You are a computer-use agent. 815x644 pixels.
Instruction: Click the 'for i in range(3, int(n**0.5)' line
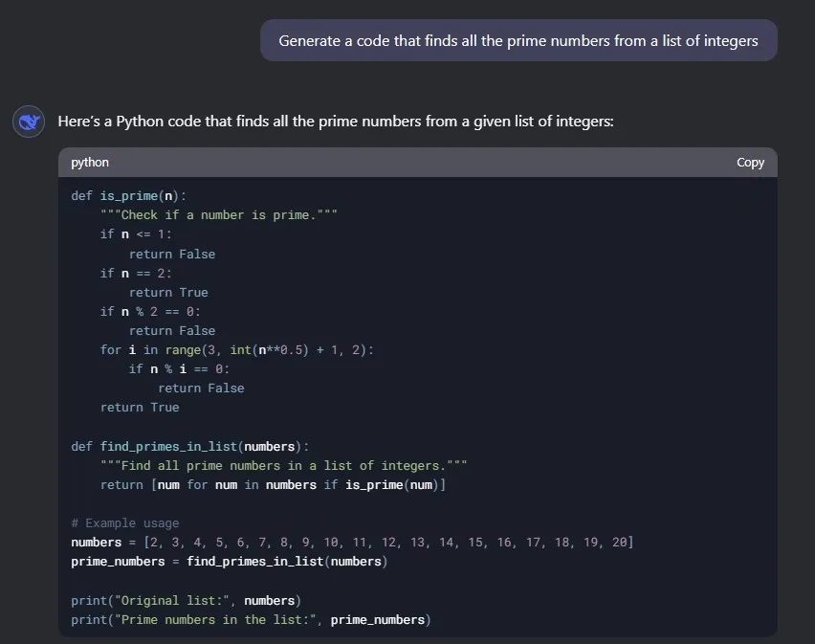pyautogui.click(x=237, y=350)
